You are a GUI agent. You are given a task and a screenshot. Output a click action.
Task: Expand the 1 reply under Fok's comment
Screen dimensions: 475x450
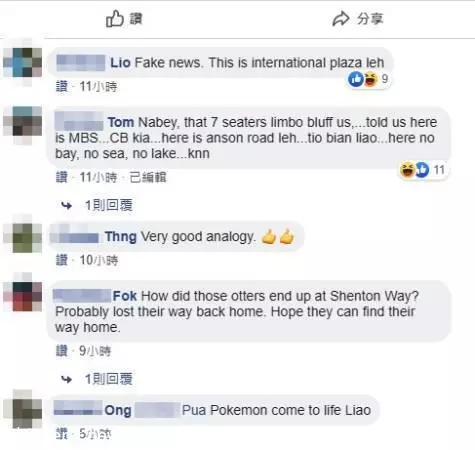tap(109, 379)
